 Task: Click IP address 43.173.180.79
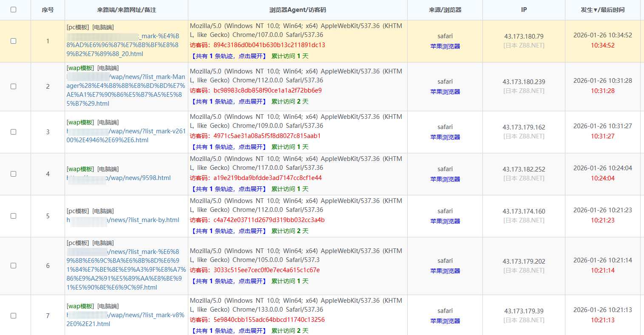(x=524, y=37)
